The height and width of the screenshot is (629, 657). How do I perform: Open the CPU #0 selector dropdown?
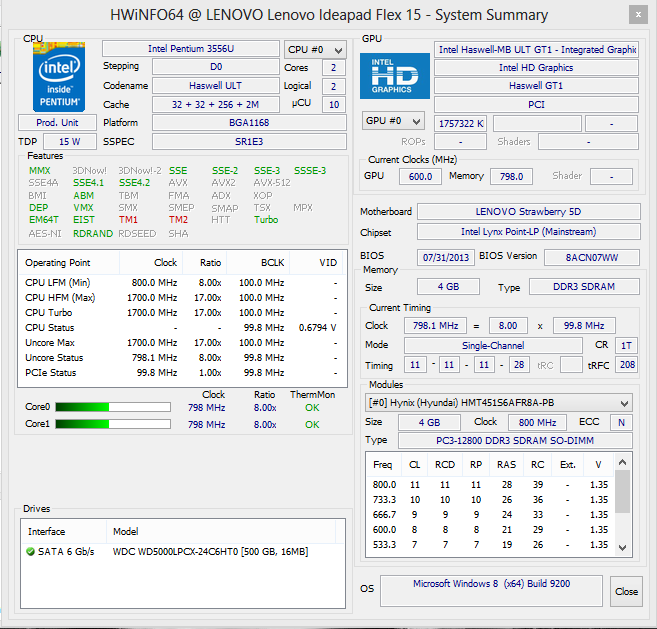[x=315, y=50]
